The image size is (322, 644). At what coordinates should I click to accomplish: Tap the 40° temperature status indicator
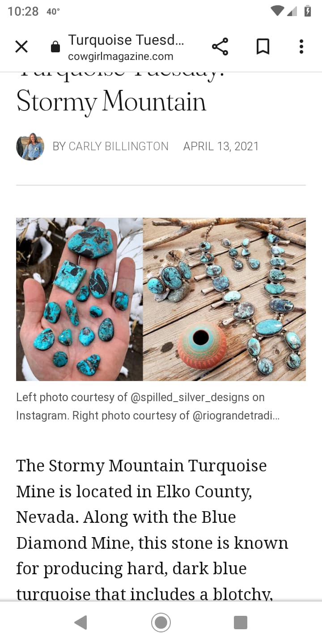[x=53, y=12]
